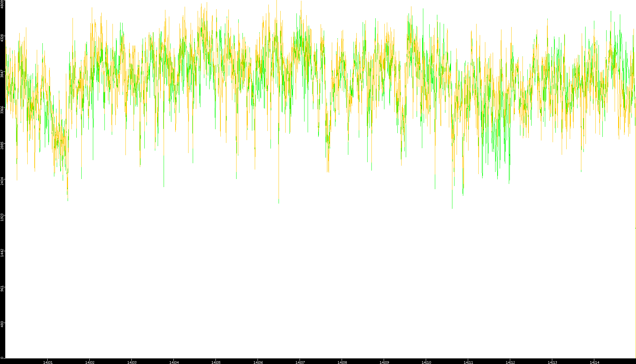The width and height of the screenshot is (636, 364).
Task: Click the 1923 value axis label
Action: [x=2, y=217]
